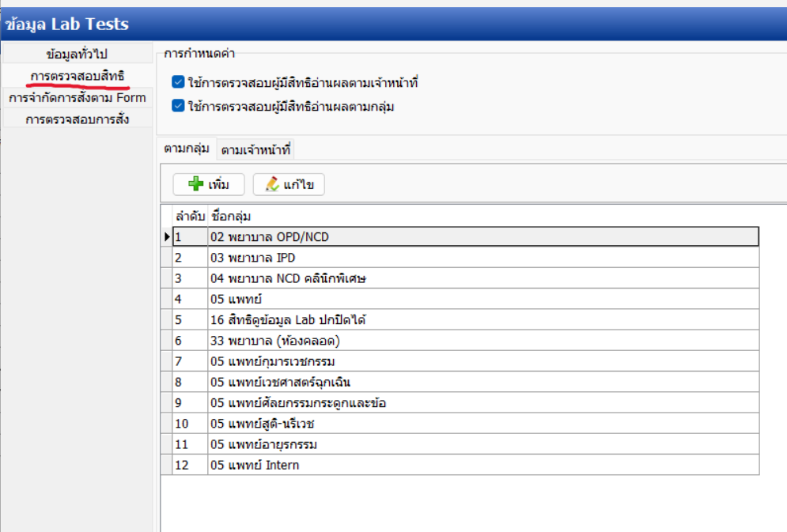Click the row indicator arrow beside row 1
787x532 pixels.
point(167,236)
